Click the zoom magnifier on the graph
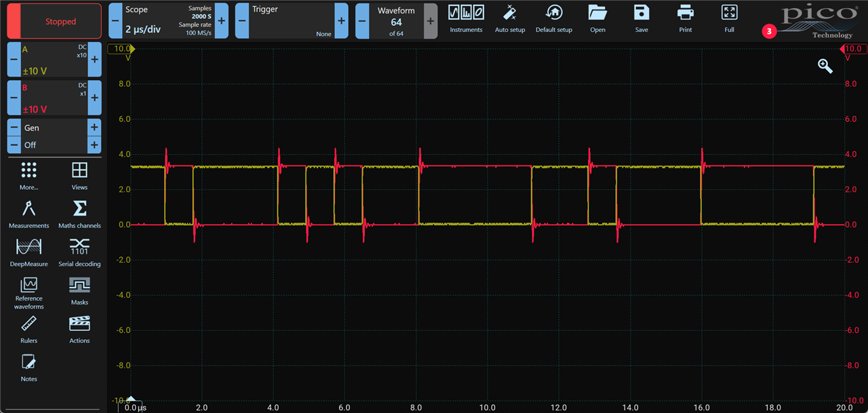The image size is (868, 413). click(x=825, y=66)
